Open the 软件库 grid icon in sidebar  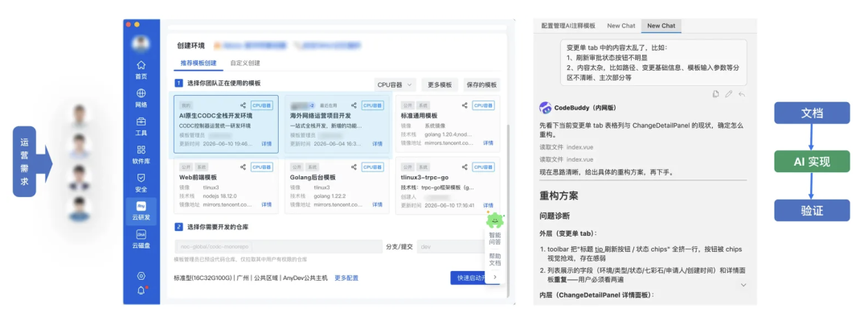(x=141, y=150)
